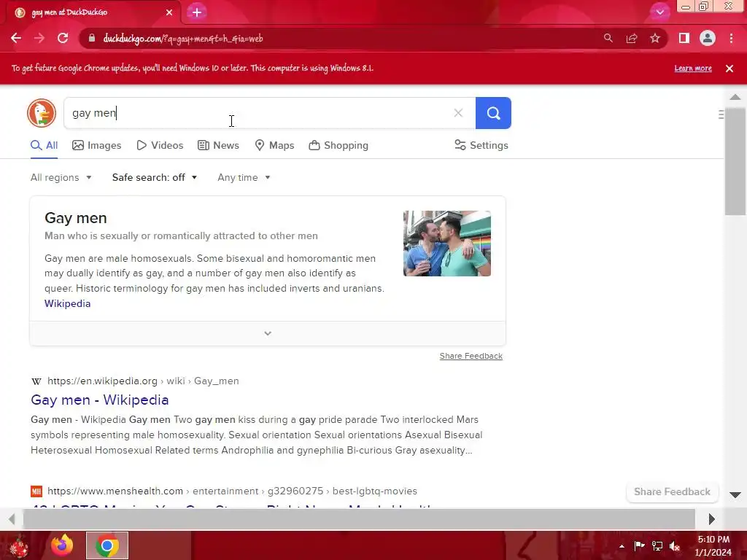Open the Any time filter dropdown
The height and width of the screenshot is (560, 747).
244,178
